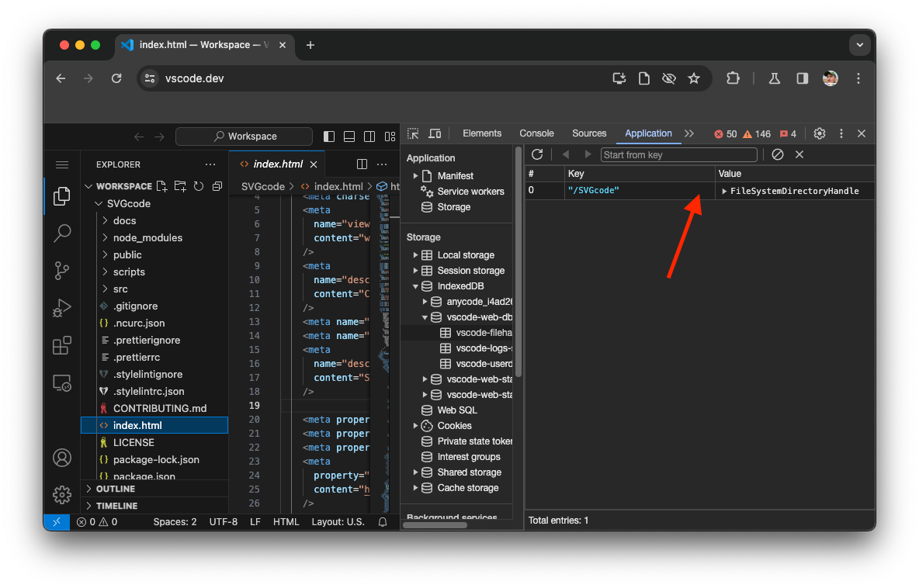The height and width of the screenshot is (588, 919).
Task: Click the Refresh indexedDB data icon
Action: [x=537, y=154]
